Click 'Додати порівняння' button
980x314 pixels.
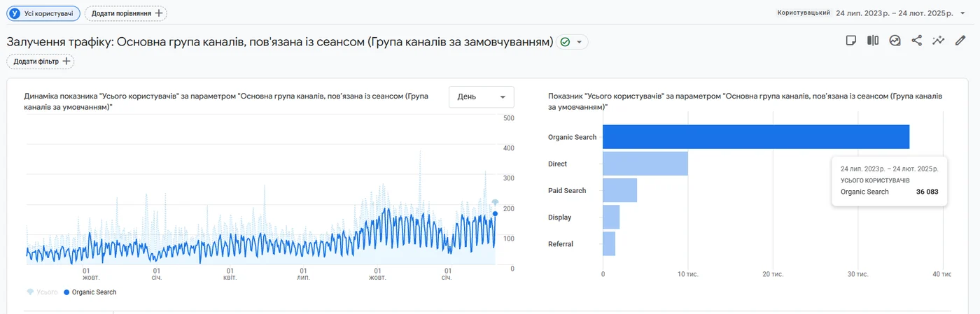(126, 13)
